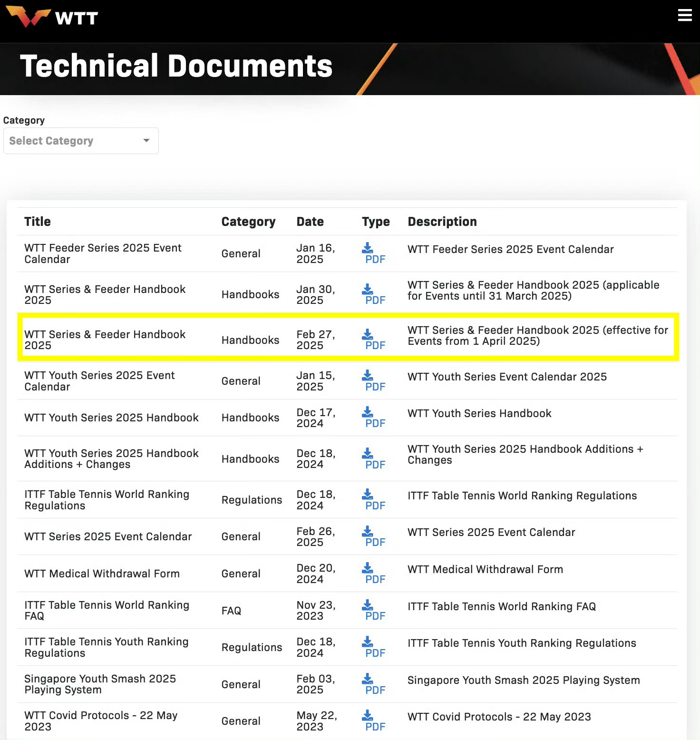Download Youth Handbook Additions + Changes PDF
Screen dimensions: 700x740
[x=375, y=459]
